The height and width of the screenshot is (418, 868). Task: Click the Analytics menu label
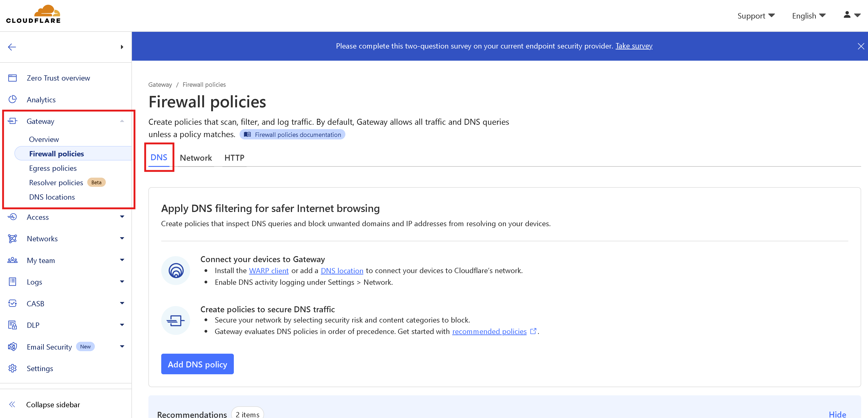pos(41,100)
